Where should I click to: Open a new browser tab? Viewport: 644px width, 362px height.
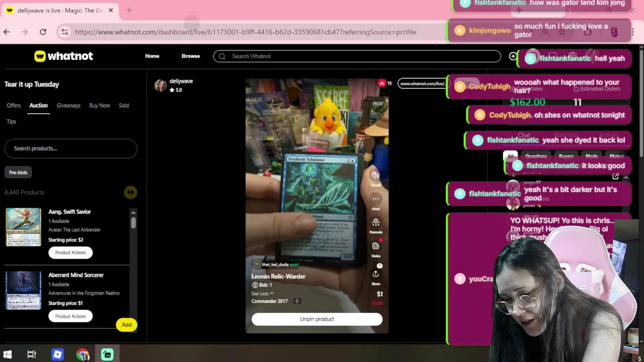tap(129, 10)
